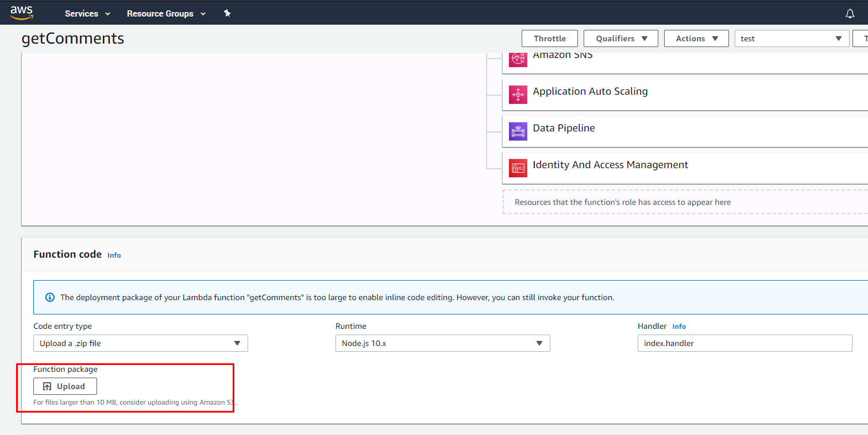Click the Throttle button
Viewport: 868px width, 435px height.
pos(550,38)
